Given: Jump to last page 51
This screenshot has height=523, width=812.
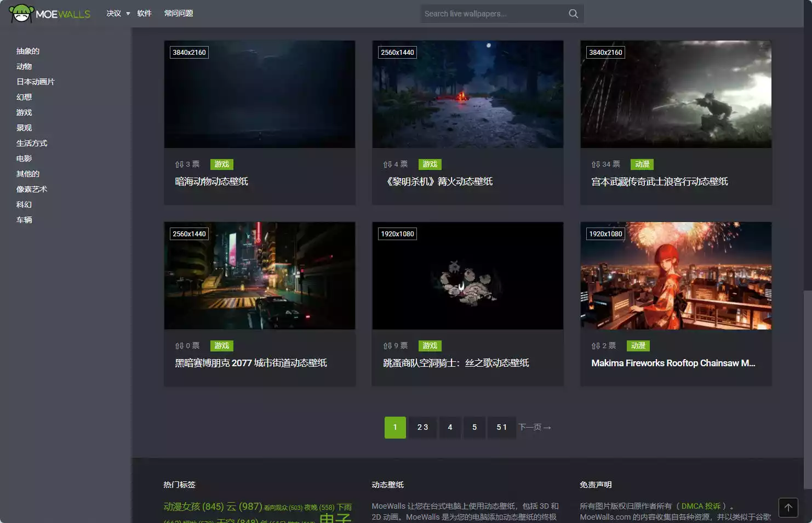Looking at the screenshot, I should pos(502,428).
